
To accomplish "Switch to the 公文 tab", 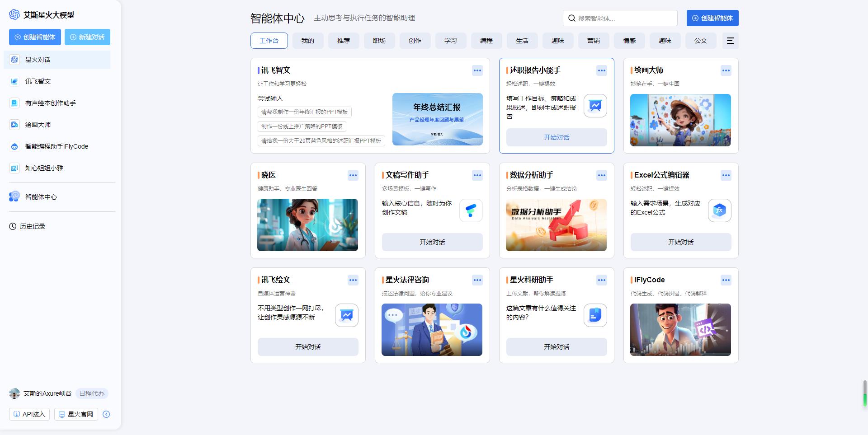I will point(701,41).
